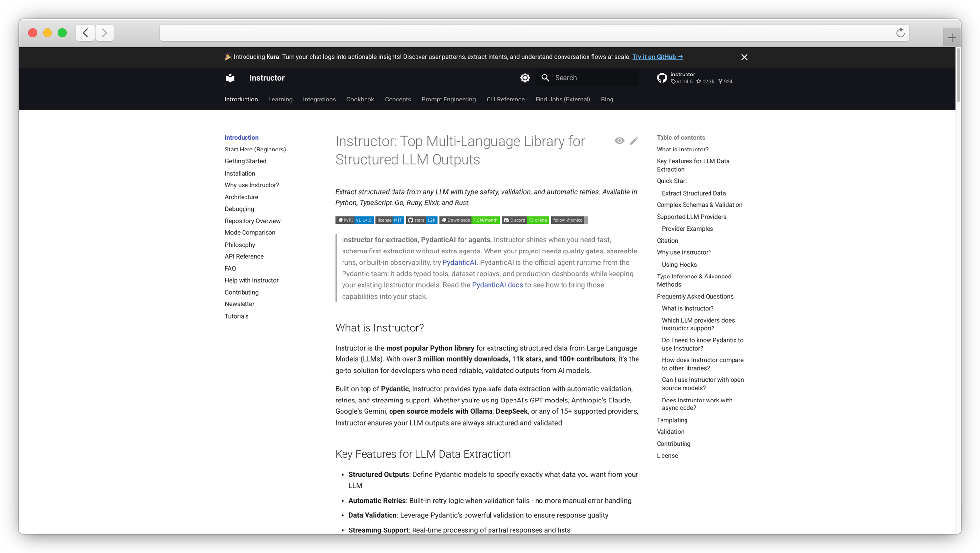
Task: Switch to the Cookbook tab
Action: pyautogui.click(x=360, y=100)
